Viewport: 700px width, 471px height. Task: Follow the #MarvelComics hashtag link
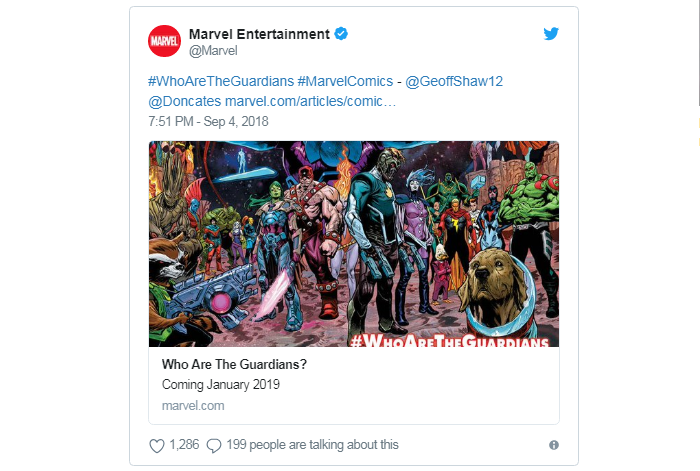pyautogui.click(x=345, y=81)
